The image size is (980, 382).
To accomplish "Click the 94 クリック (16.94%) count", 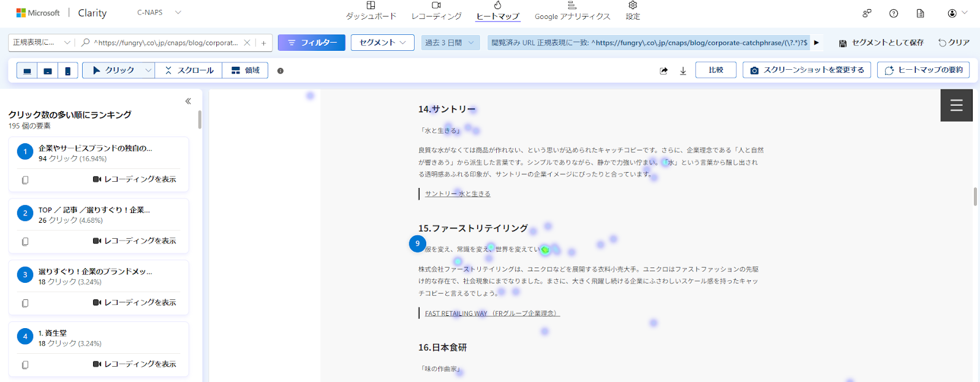I will tap(72, 159).
